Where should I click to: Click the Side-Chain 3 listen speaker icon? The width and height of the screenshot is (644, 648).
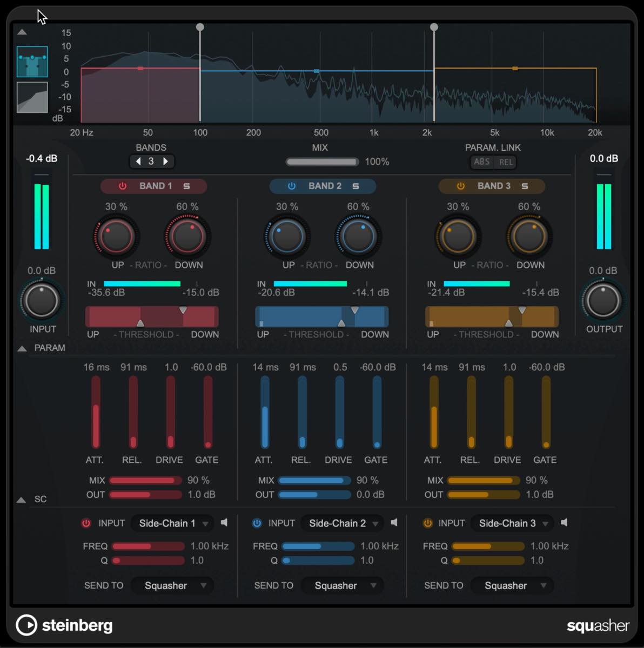click(x=564, y=523)
